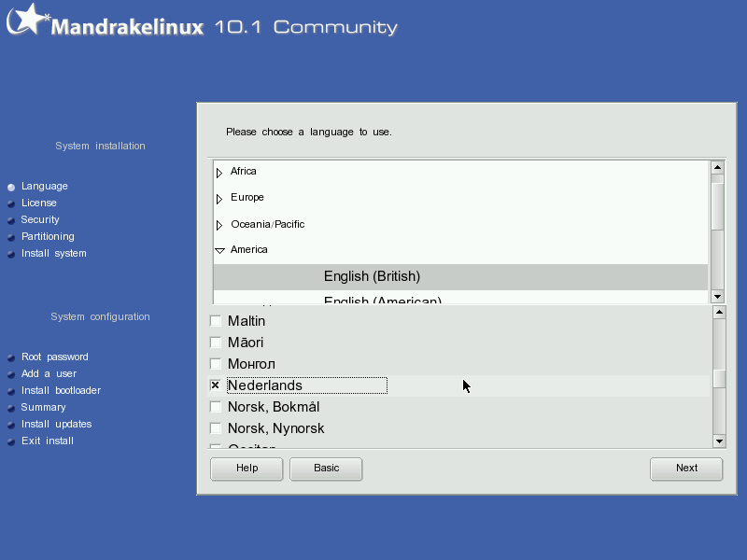The width and height of the screenshot is (747, 560).
Task: Open the Help button
Action: (247, 469)
